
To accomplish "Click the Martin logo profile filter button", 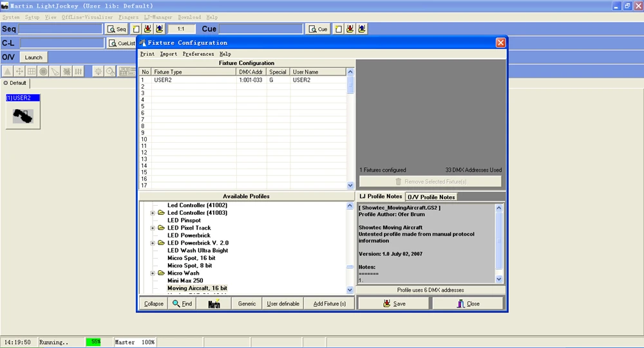I will coord(215,304).
